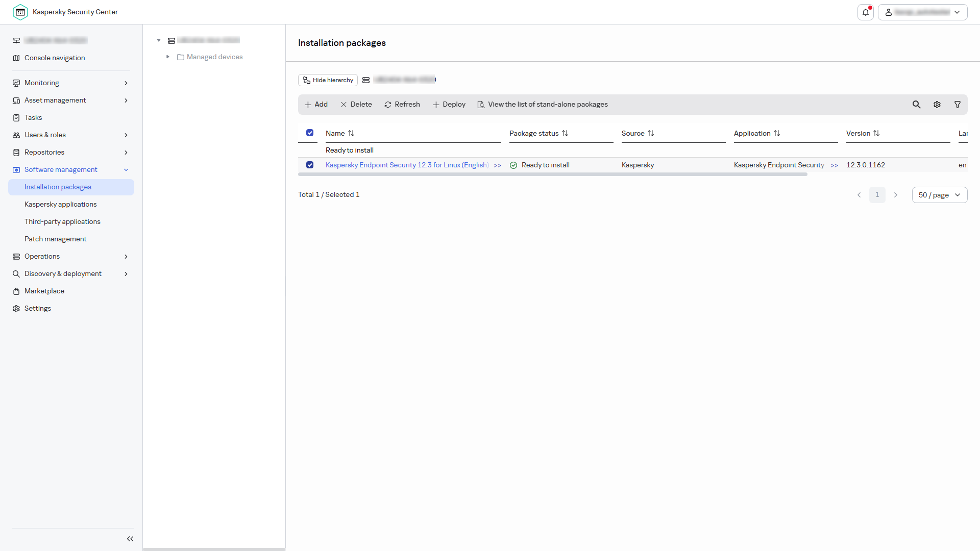The image size is (980, 551).
Task: Open the 50 / page dropdown
Action: click(x=940, y=195)
